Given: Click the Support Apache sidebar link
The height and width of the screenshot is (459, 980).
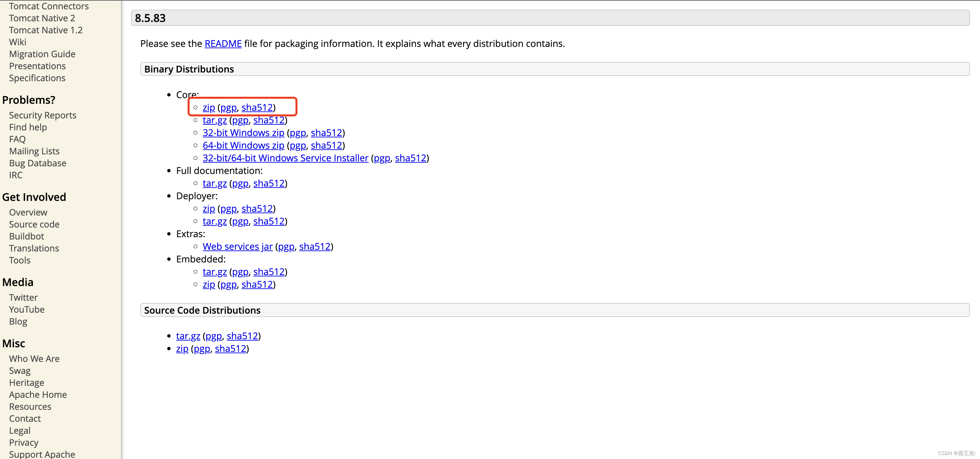Looking at the screenshot, I should point(42,454).
